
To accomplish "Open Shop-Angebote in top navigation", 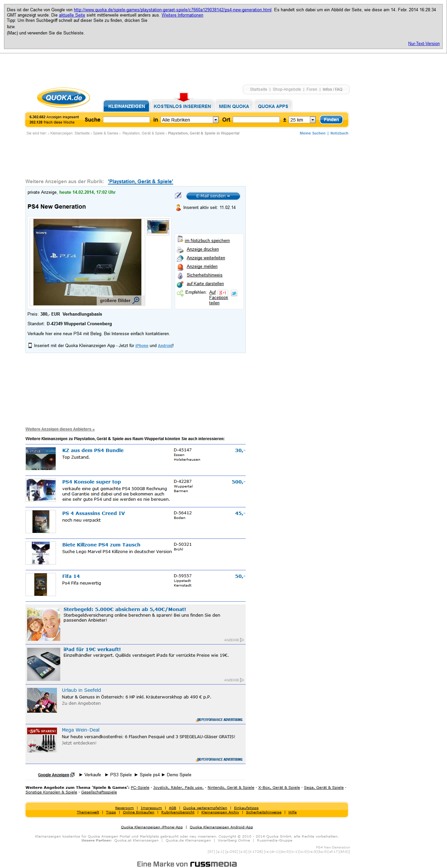I will (287, 89).
